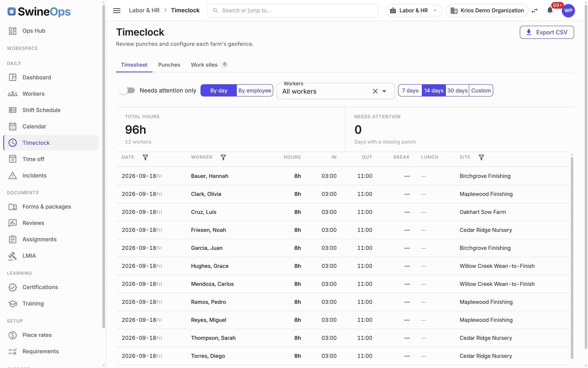Click the Export CSV button
This screenshot has height=368, width=588.
[547, 32]
